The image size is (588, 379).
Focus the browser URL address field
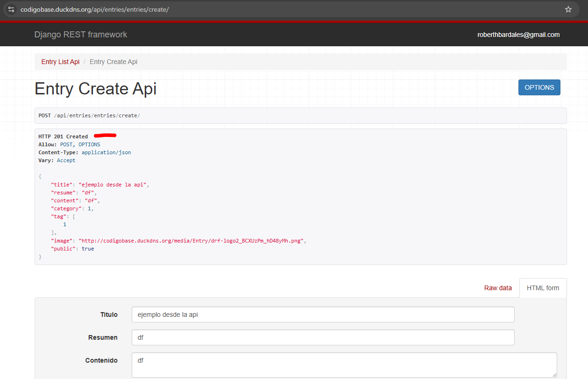pyautogui.click(x=280, y=9)
